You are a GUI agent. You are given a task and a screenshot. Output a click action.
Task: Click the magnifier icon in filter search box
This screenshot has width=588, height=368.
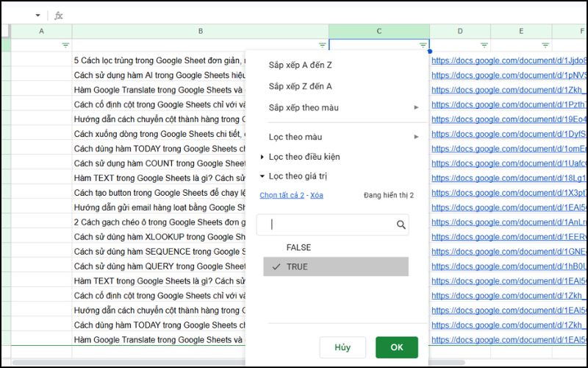[x=401, y=224]
